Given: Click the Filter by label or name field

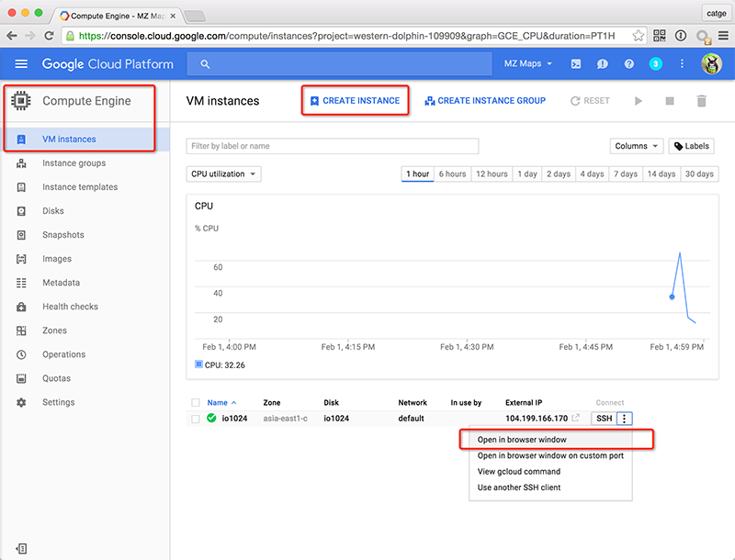Looking at the screenshot, I should (x=333, y=146).
